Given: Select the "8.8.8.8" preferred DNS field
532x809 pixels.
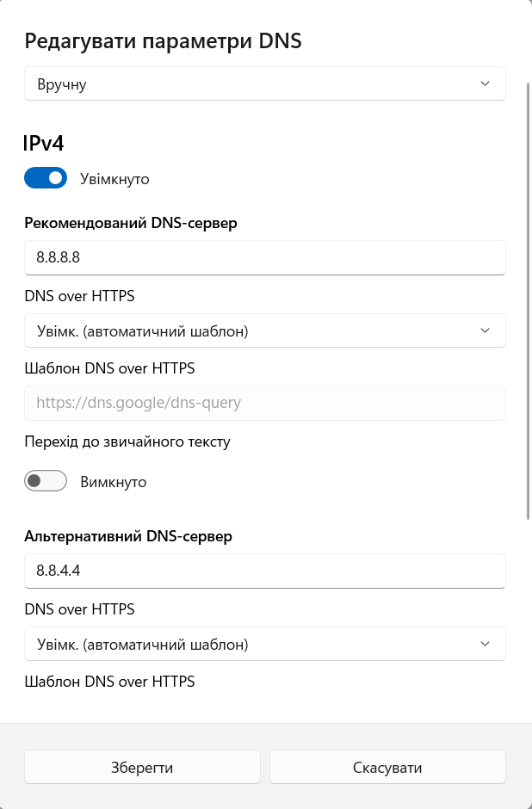Looking at the screenshot, I should (x=265, y=257).
